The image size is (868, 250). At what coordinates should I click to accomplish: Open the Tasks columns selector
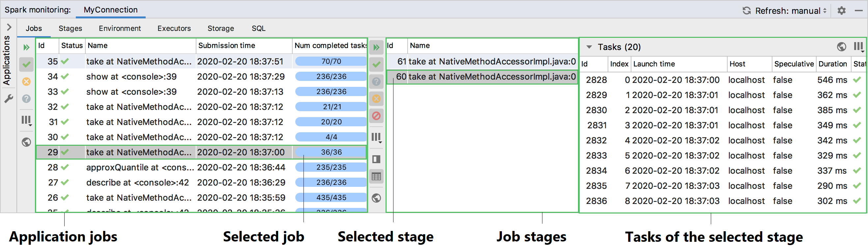click(x=859, y=47)
